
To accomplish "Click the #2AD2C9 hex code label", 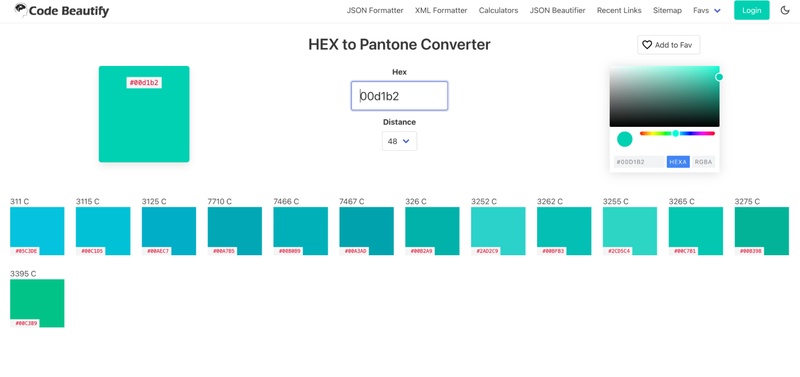I will (x=486, y=251).
